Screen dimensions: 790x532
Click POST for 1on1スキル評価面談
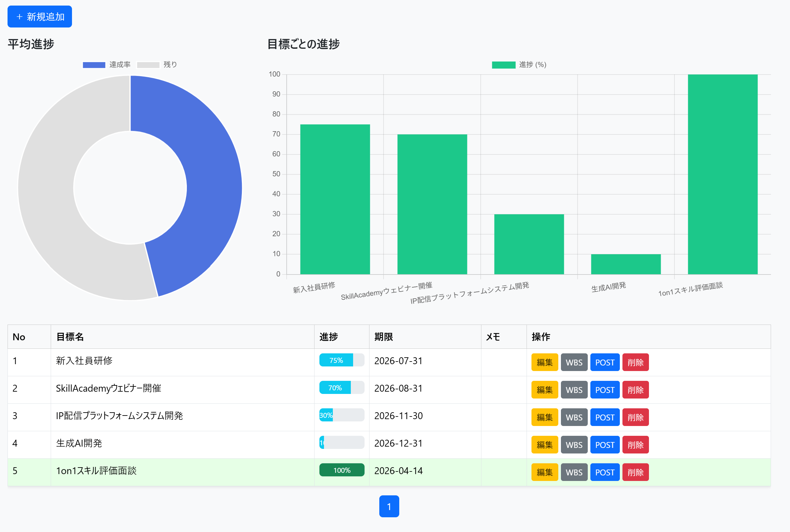point(605,471)
